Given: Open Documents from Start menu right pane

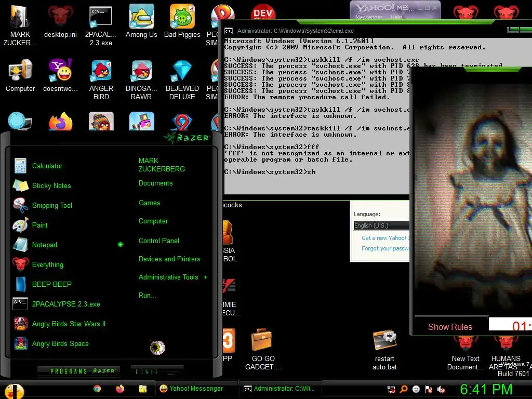Looking at the screenshot, I should pyautogui.click(x=155, y=183).
